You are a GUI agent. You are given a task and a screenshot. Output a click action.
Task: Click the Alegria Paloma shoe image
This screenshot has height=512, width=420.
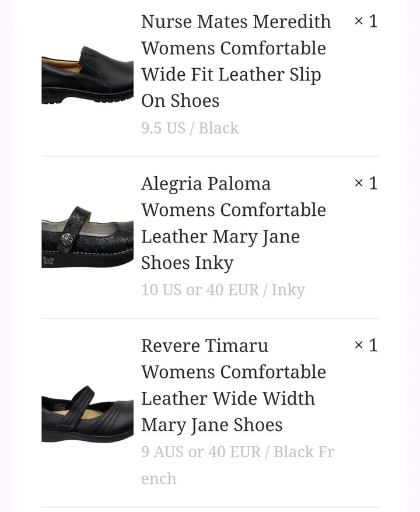click(87, 237)
